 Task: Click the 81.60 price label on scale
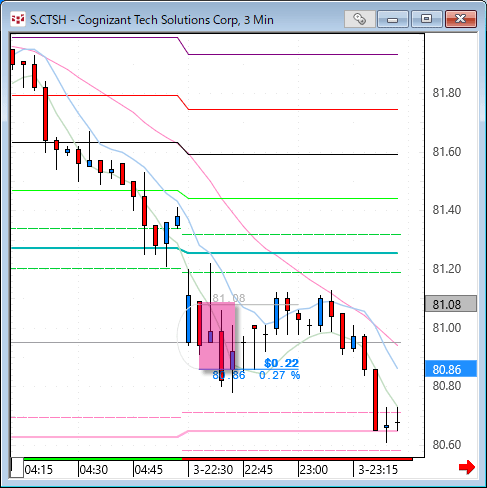447,152
